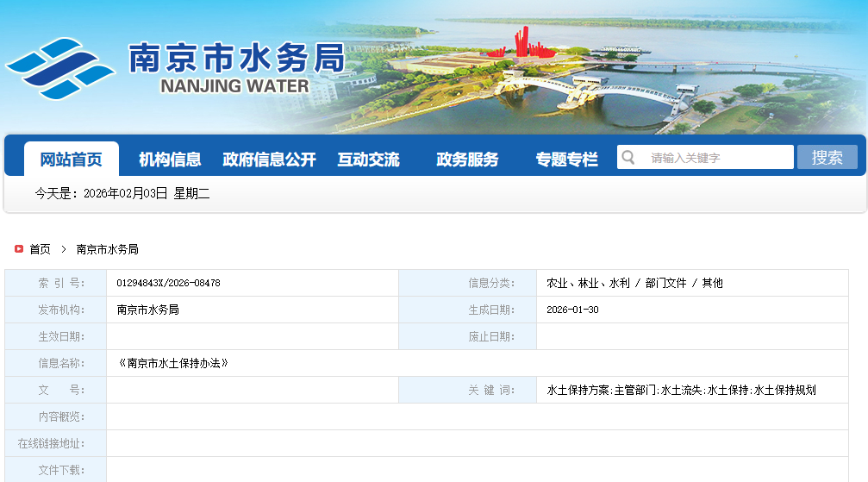Screen dimensions: 868x482
Task: Open 南京市水务局 breadcrumb link
Action: click(x=108, y=249)
